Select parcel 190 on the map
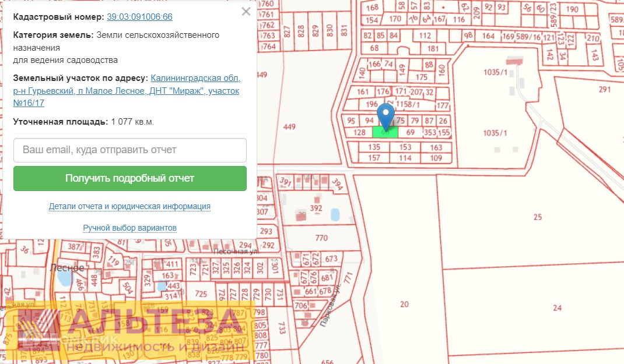This screenshot has height=364, width=624. point(572,9)
